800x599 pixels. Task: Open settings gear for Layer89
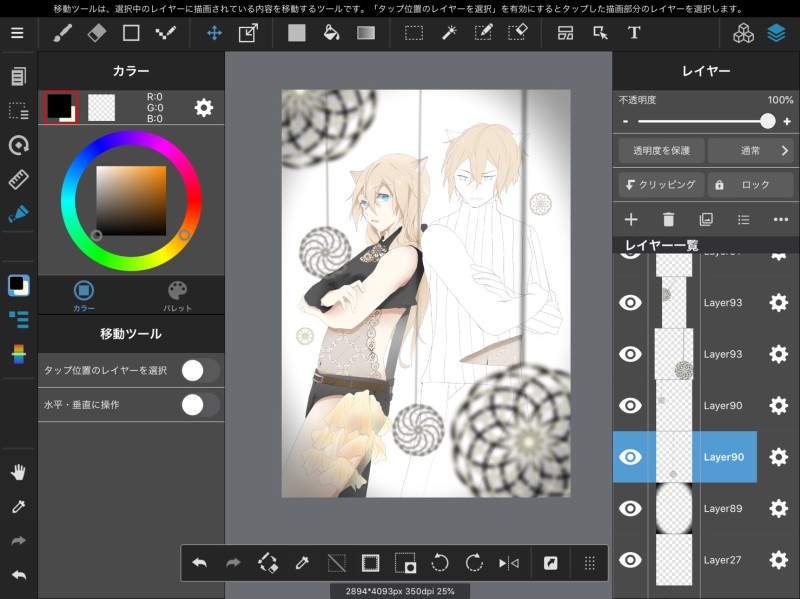pos(779,508)
